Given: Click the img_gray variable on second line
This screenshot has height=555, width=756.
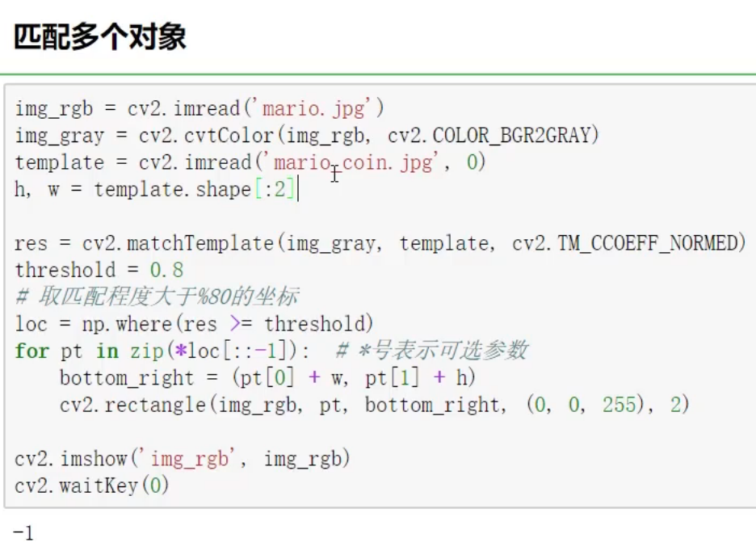Looking at the screenshot, I should 59,135.
